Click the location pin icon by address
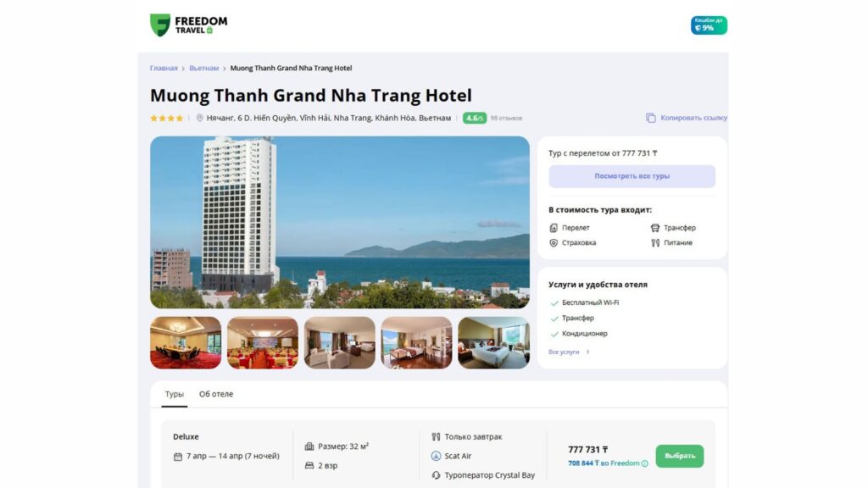868x488 pixels. tap(200, 118)
